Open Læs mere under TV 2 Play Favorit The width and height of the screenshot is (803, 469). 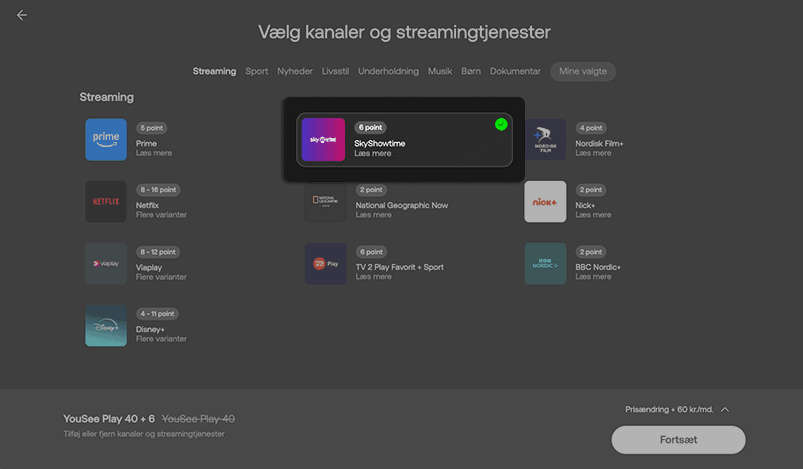click(x=374, y=277)
